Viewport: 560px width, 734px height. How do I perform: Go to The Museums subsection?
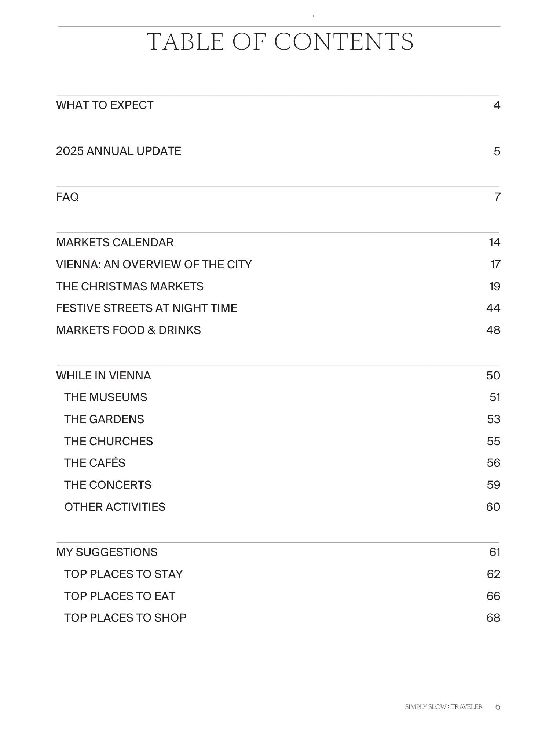coord(106,397)
